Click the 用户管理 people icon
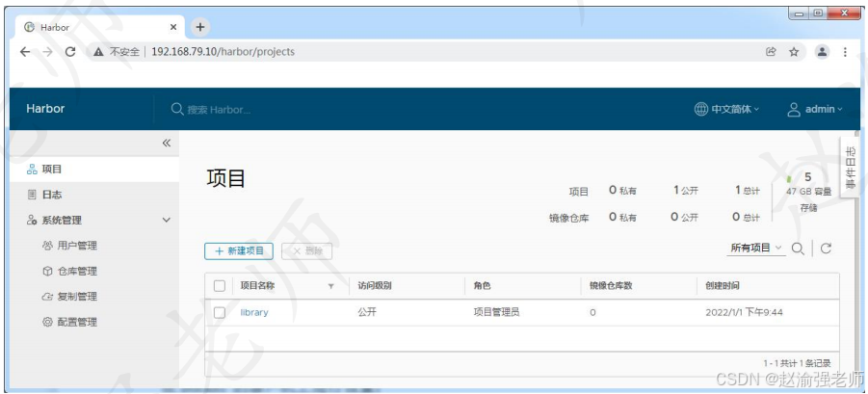The width and height of the screenshot is (868, 394). click(47, 245)
